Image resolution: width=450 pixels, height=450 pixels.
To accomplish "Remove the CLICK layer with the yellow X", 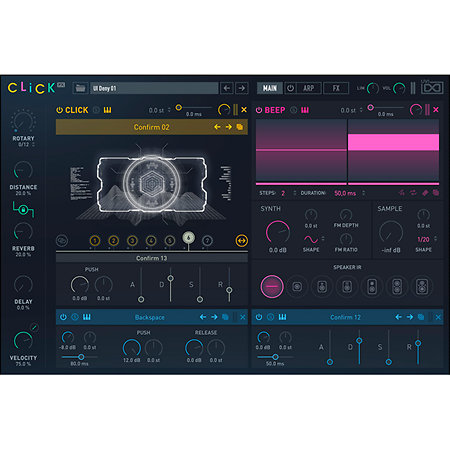I will 244,110.
